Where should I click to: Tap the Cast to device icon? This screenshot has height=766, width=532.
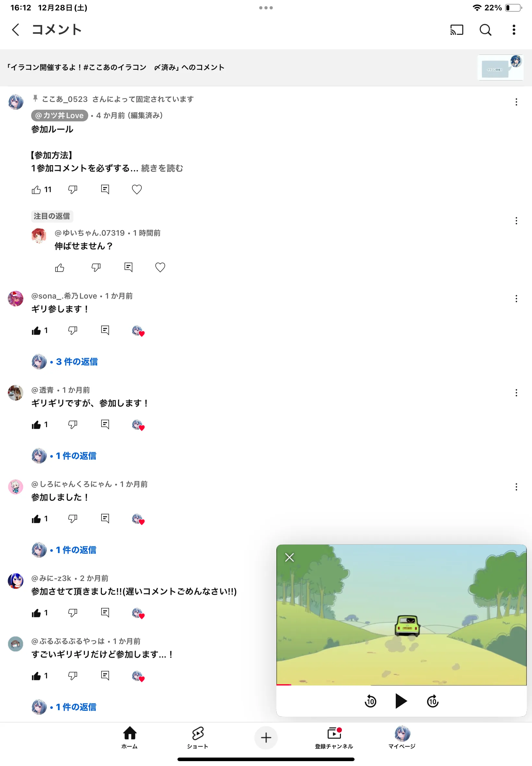[x=456, y=30]
